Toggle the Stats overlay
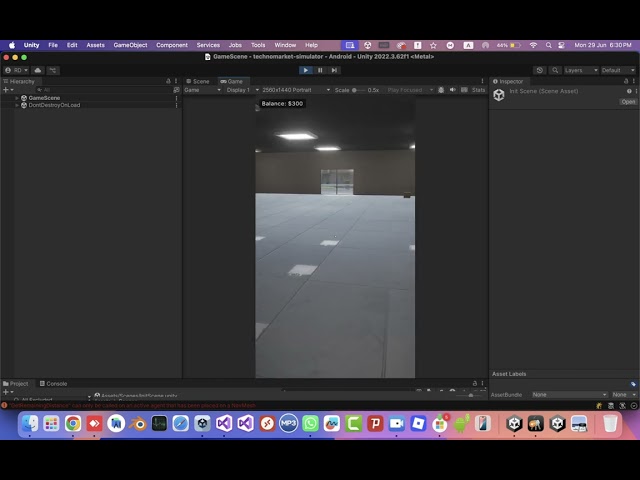The height and width of the screenshot is (480, 640). pyautogui.click(x=478, y=90)
